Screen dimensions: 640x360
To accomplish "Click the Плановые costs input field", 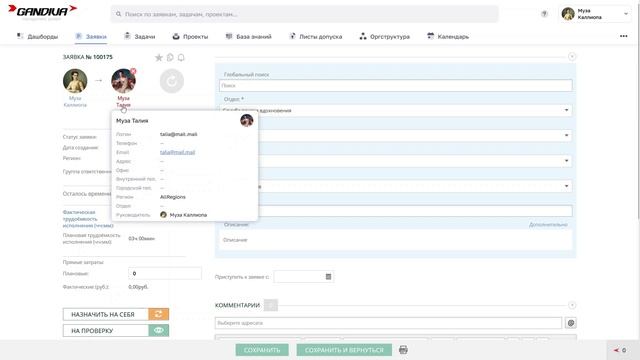I will pos(164,273).
